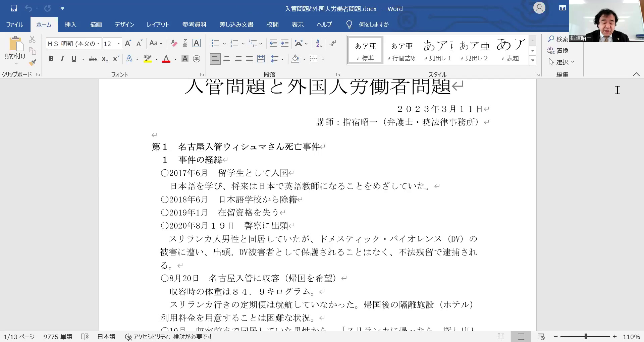Show paragraph marks icon
The image size is (644, 342).
point(333,43)
